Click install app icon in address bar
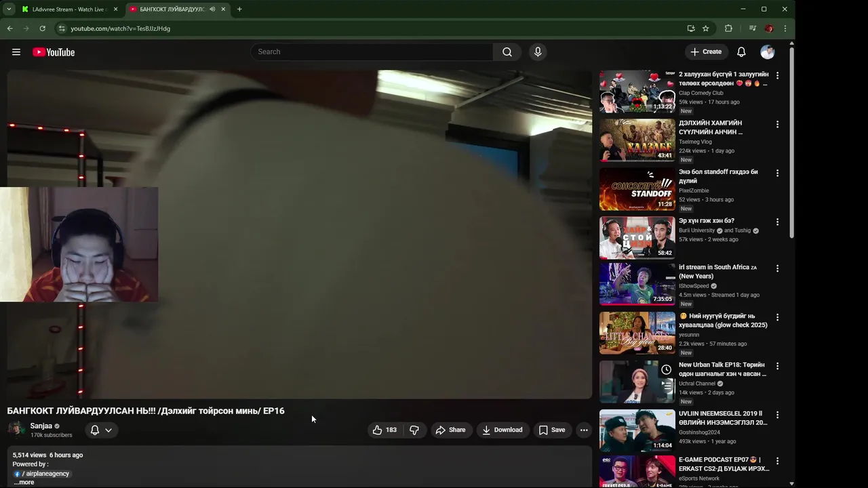This screenshot has height=488, width=868. point(691,28)
